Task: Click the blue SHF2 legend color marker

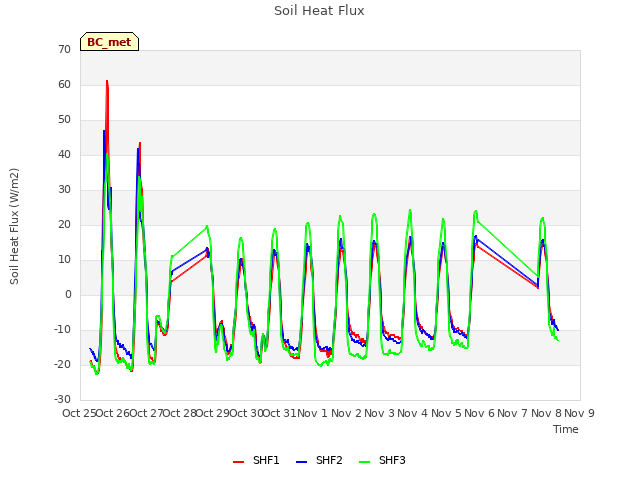Action: pos(301,462)
